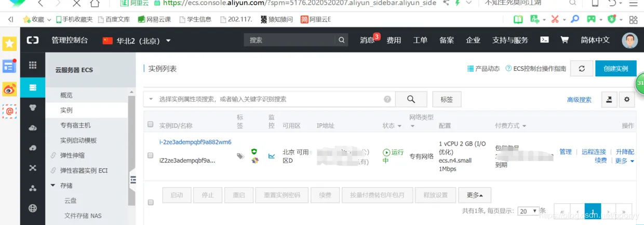644x225 pixels.
Task: Change the per-page display count dropdown
Action: pyautogui.click(x=528, y=211)
